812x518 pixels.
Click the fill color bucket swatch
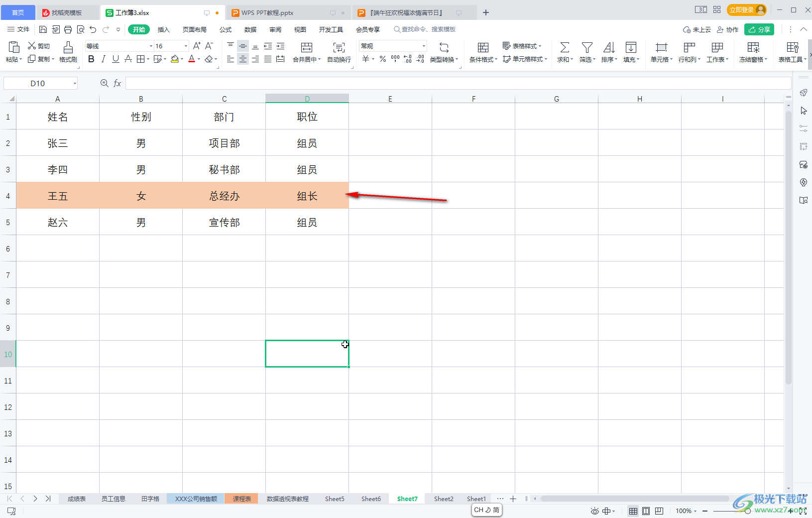(175, 59)
